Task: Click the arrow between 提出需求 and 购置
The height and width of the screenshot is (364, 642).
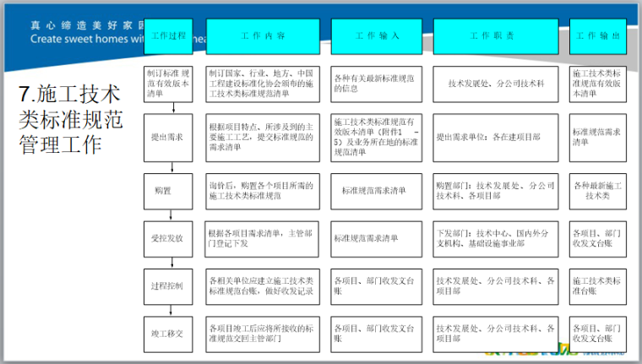Action: pos(172,167)
